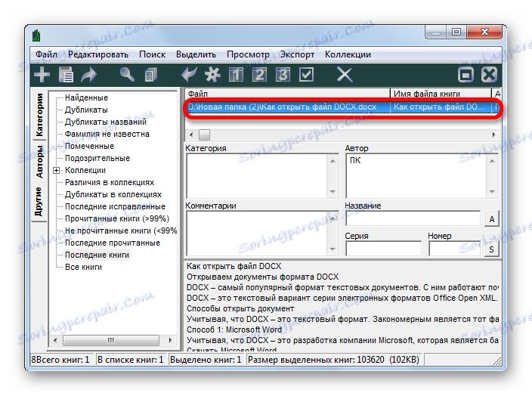Select Найденные in the tree
This screenshot has height=396, width=532.
[86, 97]
